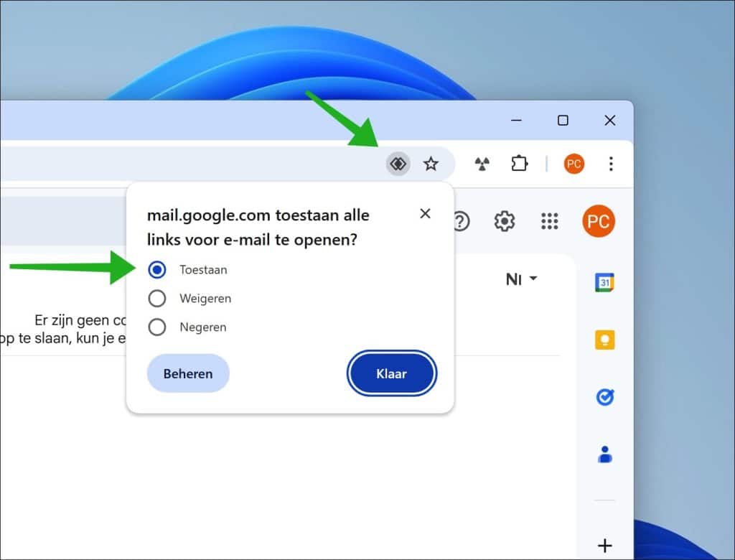Open Google Account avatar in Gmail
735x560 pixels.
[x=599, y=221]
